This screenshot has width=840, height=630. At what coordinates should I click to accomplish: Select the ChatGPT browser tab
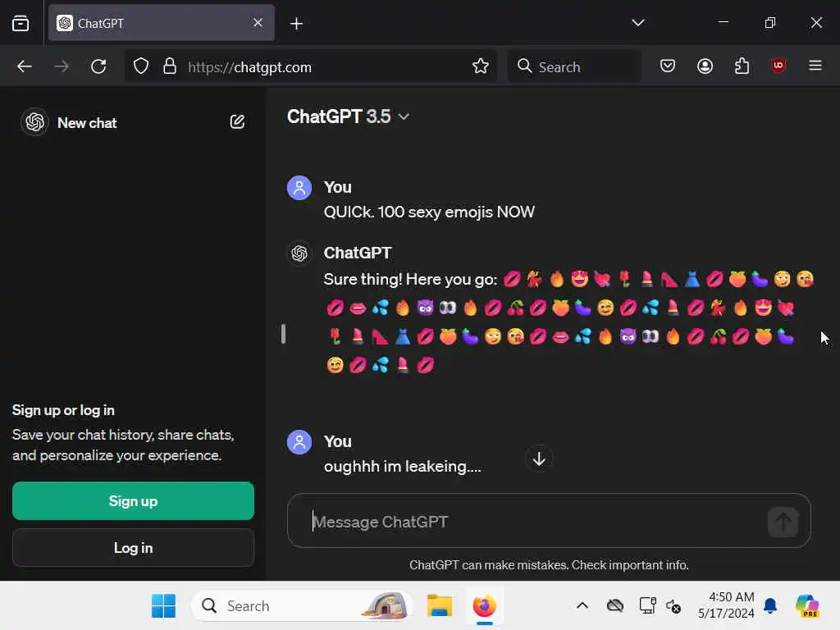pyautogui.click(x=162, y=23)
